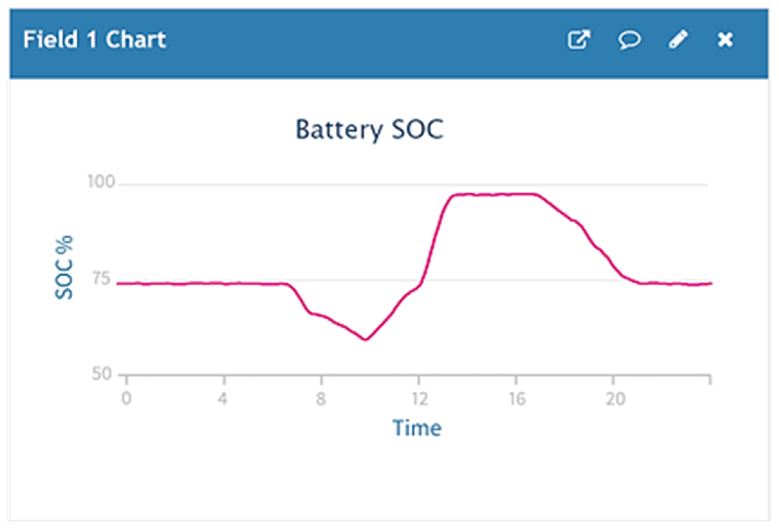Viewport: 779px width, 532px height.
Task: Click the x-axis tick label 20
Action: point(615,399)
